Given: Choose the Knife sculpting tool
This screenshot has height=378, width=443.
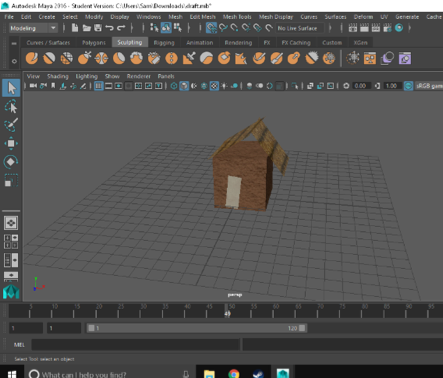Looking at the screenshot, I should click(259, 58).
